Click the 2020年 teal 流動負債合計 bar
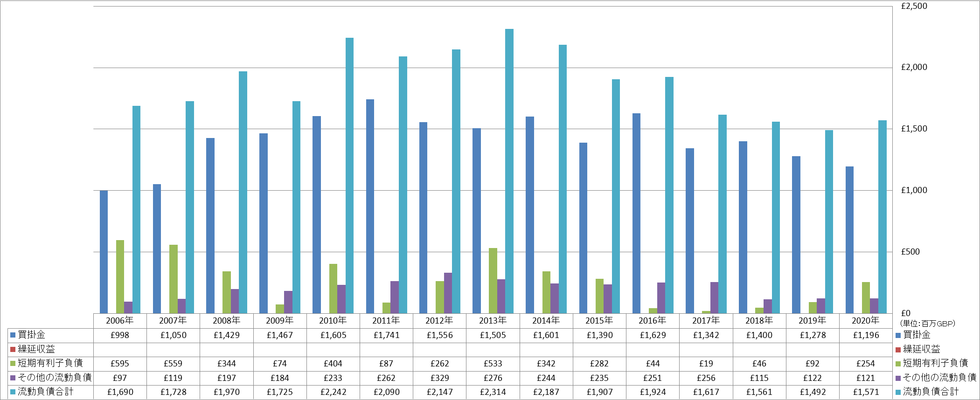The height and width of the screenshot is (400, 980). click(x=883, y=217)
